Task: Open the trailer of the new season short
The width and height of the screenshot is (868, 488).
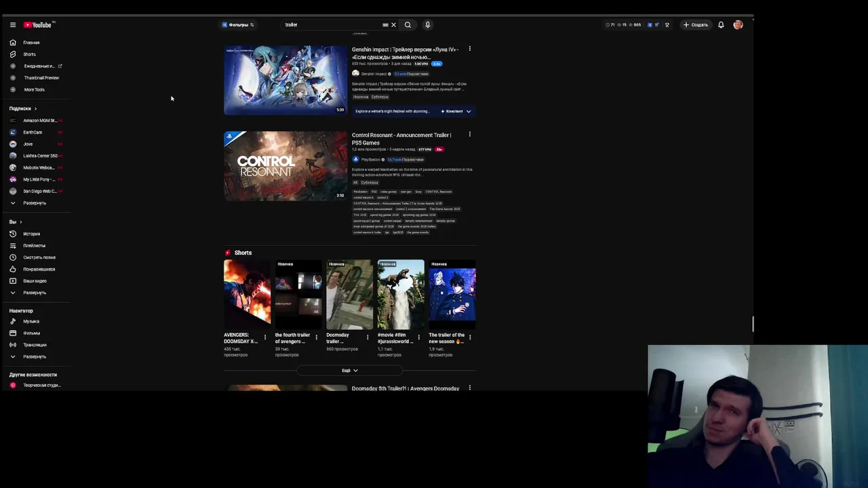Action: pos(452,295)
